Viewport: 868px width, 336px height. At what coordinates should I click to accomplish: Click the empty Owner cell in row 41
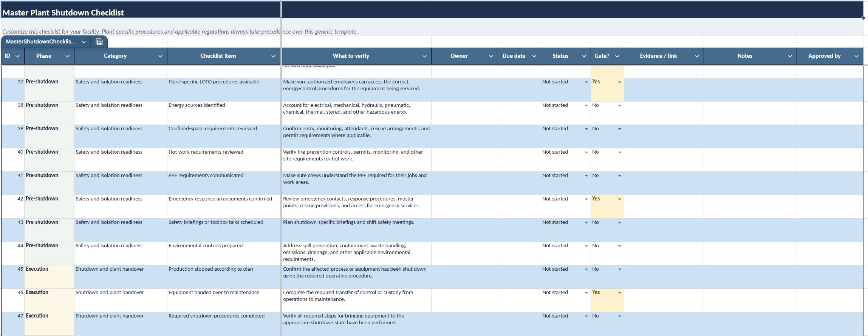(x=464, y=183)
